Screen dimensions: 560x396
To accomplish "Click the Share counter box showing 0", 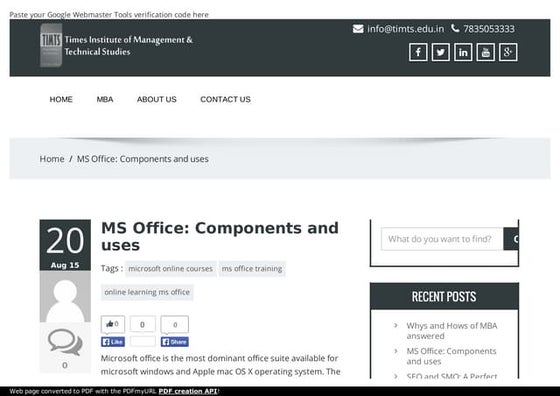I will point(175,324).
